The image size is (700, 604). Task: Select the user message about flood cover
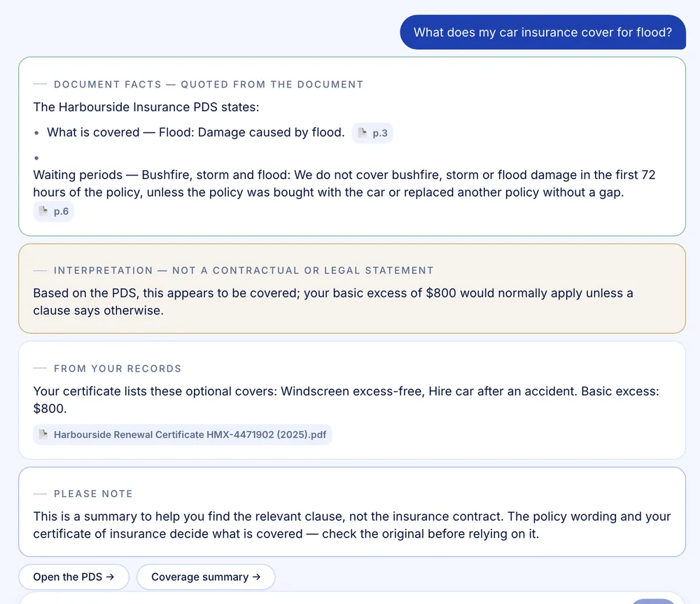coord(543,32)
